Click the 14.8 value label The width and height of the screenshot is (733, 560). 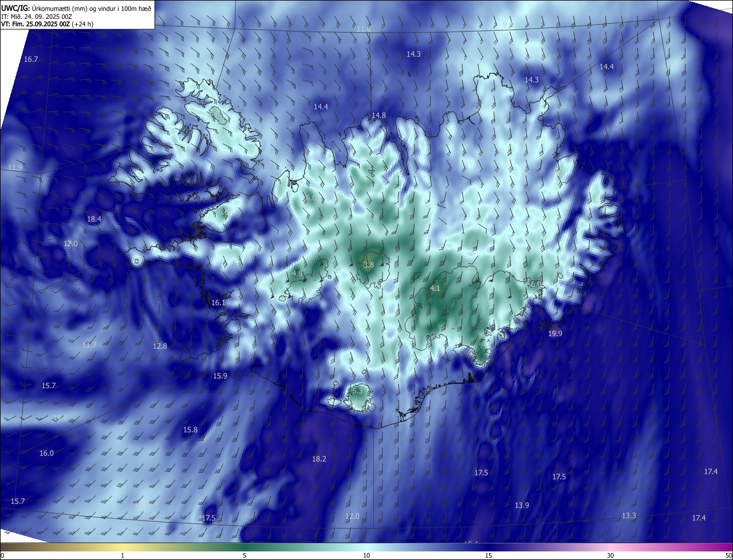(x=379, y=115)
